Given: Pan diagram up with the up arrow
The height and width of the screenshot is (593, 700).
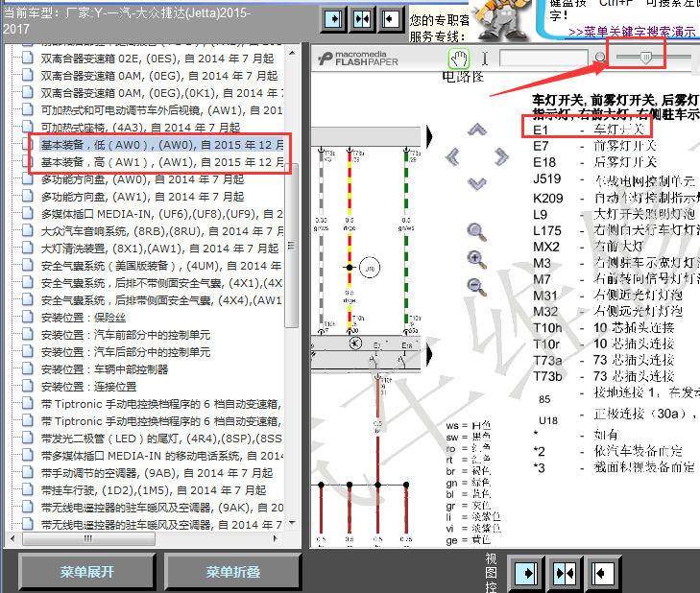Looking at the screenshot, I should pos(477,130).
